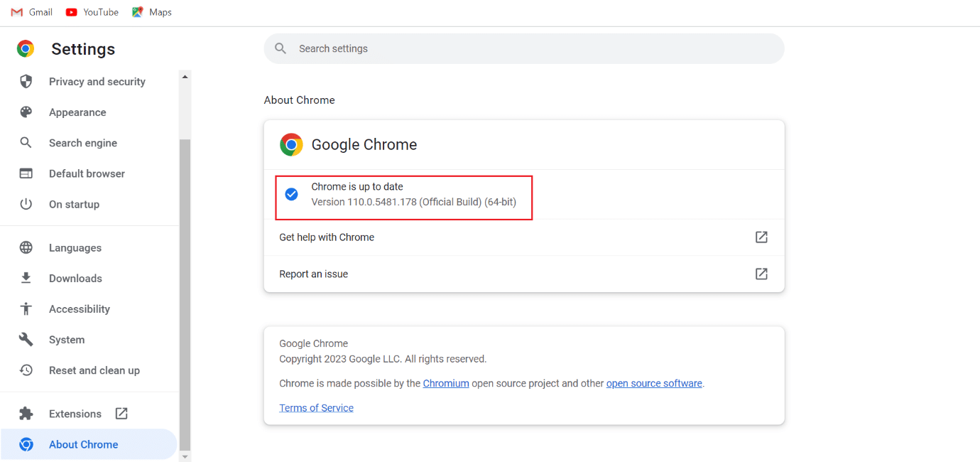Open Search engine via the magnifier icon
Viewport: 980px width, 462px height.
pos(26,142)
